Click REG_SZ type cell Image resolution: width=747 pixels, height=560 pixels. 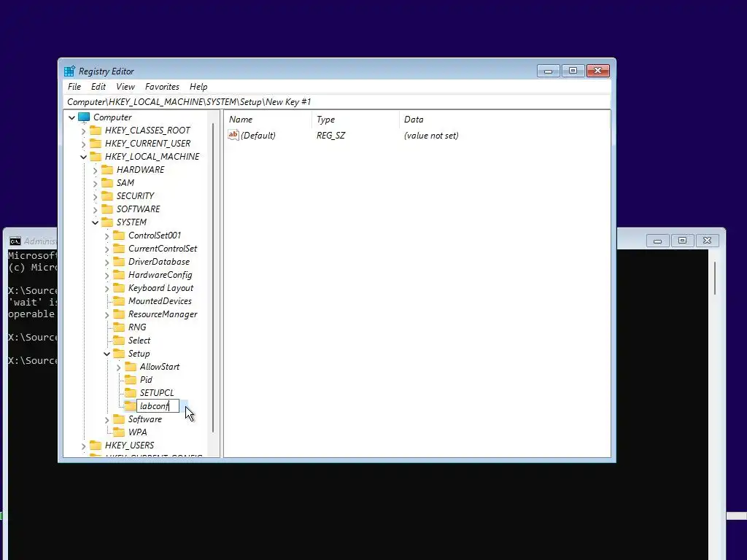click(330, 136)
